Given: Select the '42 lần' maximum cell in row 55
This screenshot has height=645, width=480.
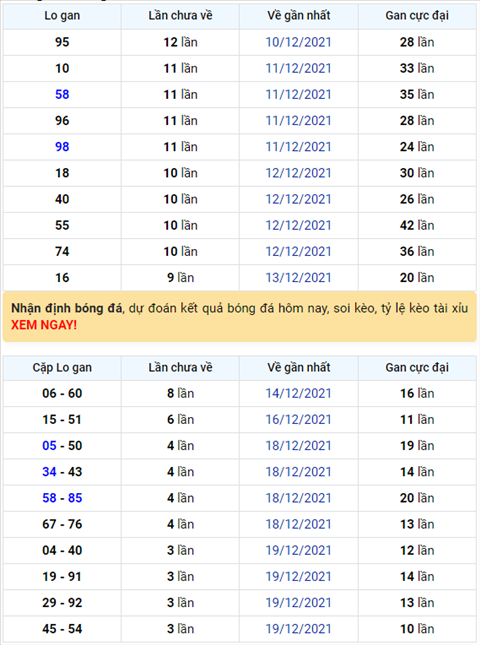Looking at the screenshot, I should tap(417, 225).
